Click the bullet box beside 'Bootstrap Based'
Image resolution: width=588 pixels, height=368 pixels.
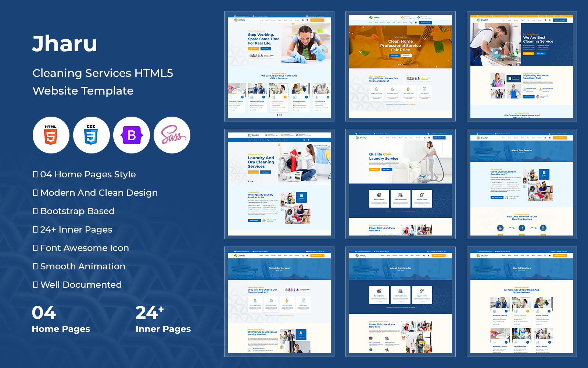point(35,211)
